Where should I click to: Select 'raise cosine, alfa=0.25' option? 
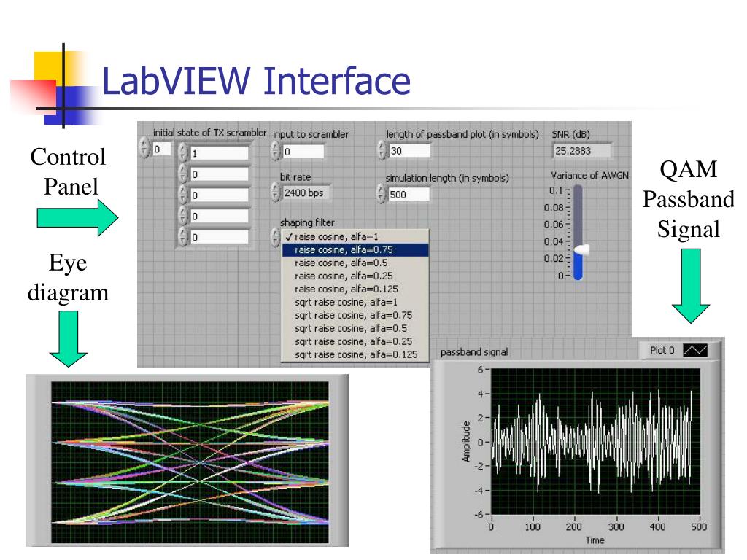click(355, 276)
